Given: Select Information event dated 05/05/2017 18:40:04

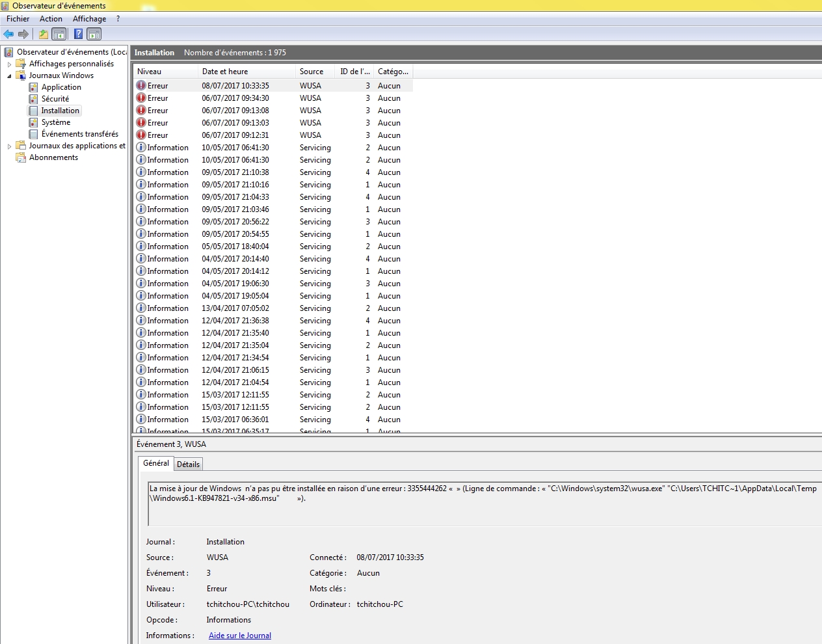Looking at the screenshot, I should pyautogui.click(x=273, y=247).
